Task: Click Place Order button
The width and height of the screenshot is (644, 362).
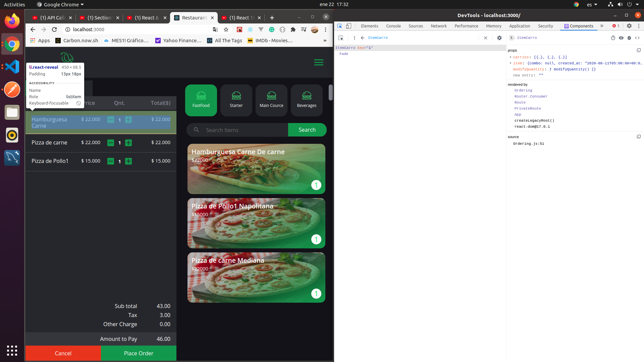Action: [x=139, y=353]
